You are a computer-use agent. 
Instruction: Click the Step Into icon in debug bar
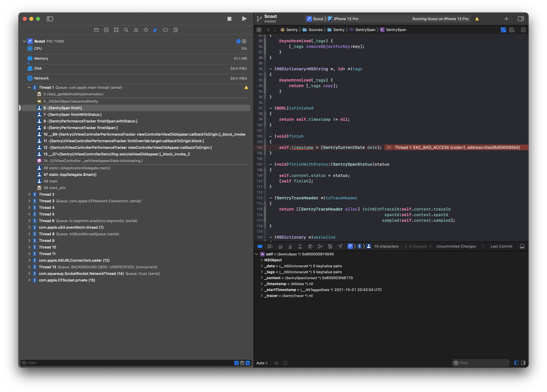tap(290, 246)
